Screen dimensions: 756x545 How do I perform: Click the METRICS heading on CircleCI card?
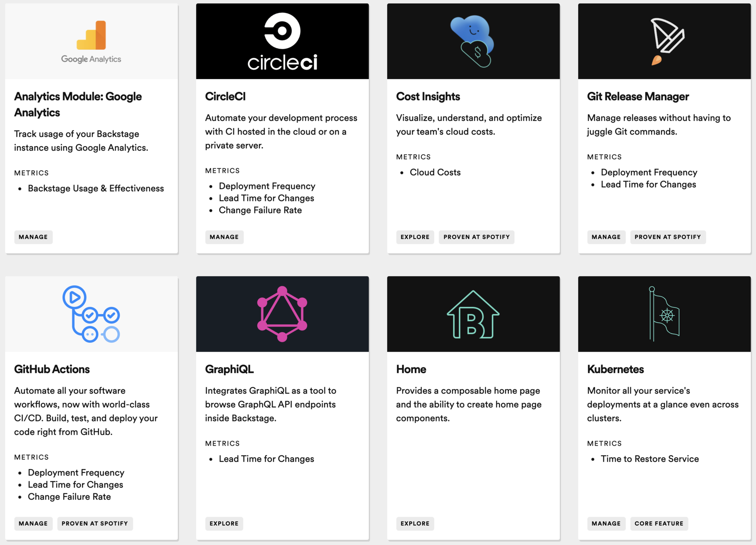(223, 171)
